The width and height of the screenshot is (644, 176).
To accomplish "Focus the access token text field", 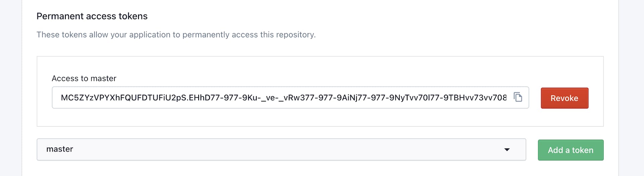I will coord(283,98).
